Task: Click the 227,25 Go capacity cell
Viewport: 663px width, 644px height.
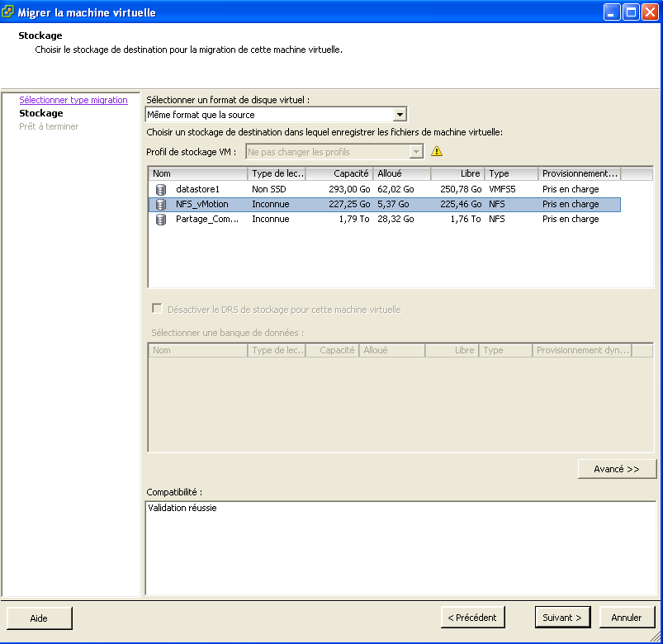Action: click(x=349, y=204)
